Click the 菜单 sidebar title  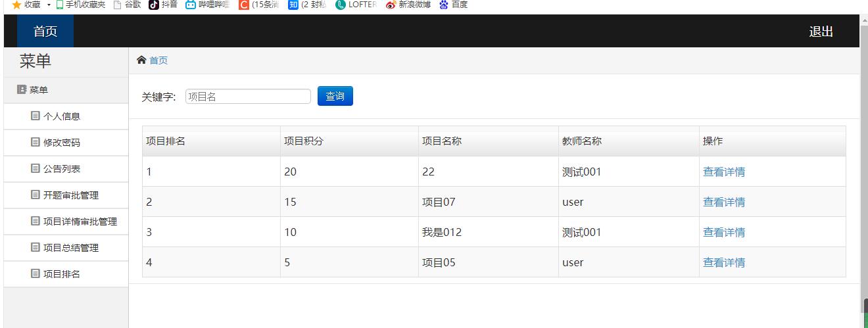[36, 62]
